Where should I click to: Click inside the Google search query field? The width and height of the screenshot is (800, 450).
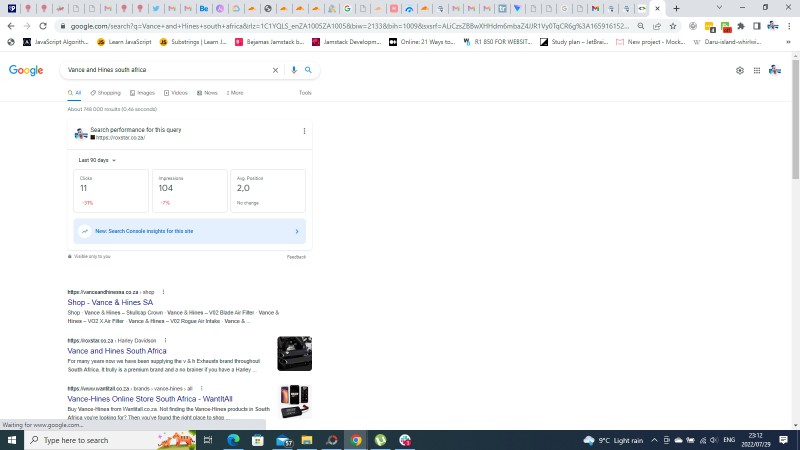166,70
